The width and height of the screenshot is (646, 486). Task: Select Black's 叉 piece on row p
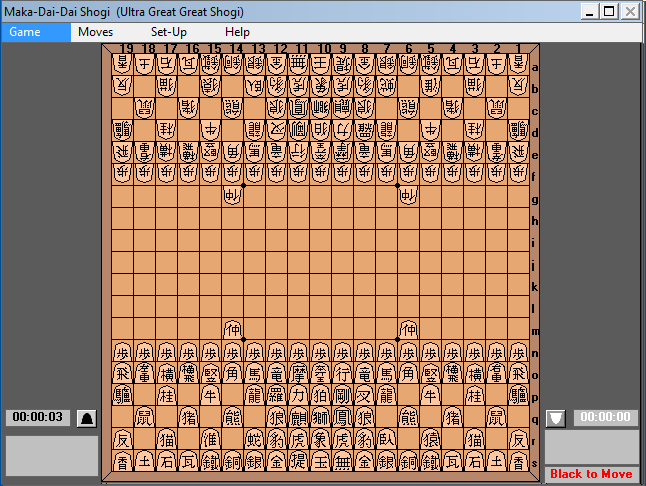tap(365, 395)
